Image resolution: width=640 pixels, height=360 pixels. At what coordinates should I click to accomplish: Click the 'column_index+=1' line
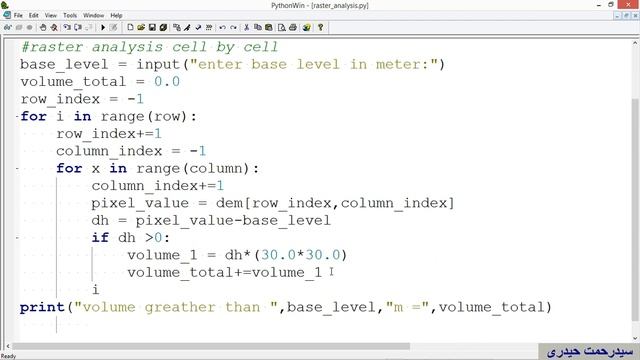coord(158,186)
